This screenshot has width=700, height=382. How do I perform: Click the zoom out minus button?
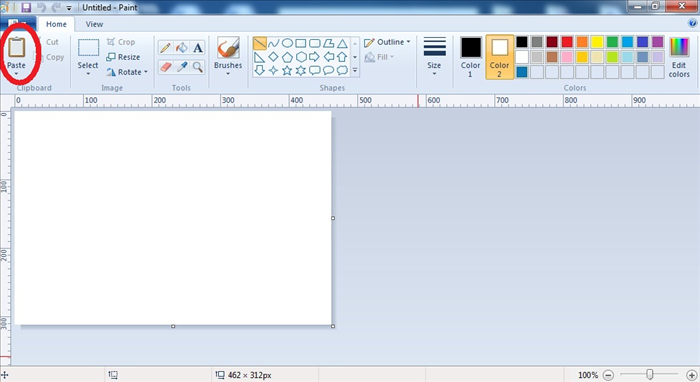coord(608,375)
